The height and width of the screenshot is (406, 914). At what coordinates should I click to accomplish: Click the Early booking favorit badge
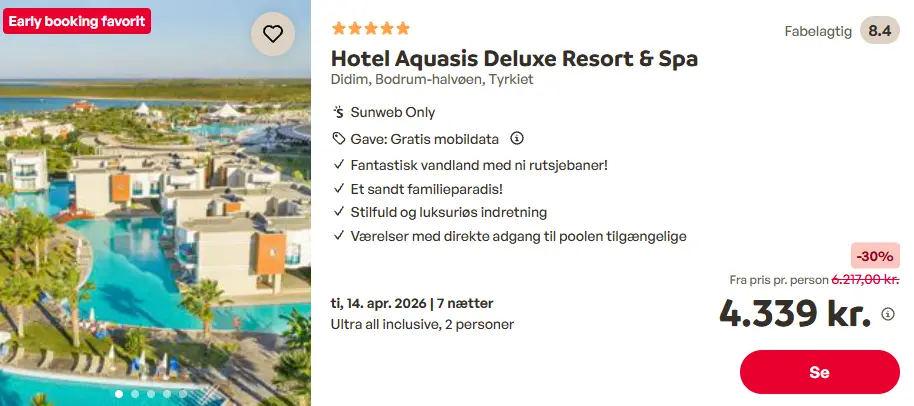coord(77,20)
